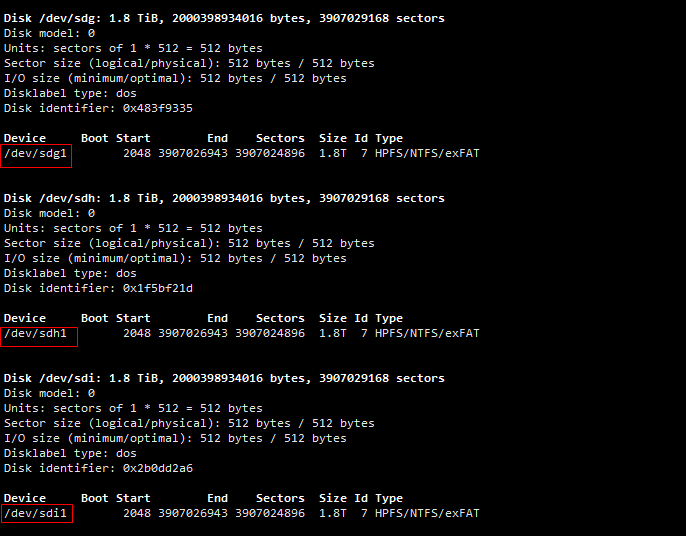Click the Sectors column header in sdh table

tap(280, 318)
